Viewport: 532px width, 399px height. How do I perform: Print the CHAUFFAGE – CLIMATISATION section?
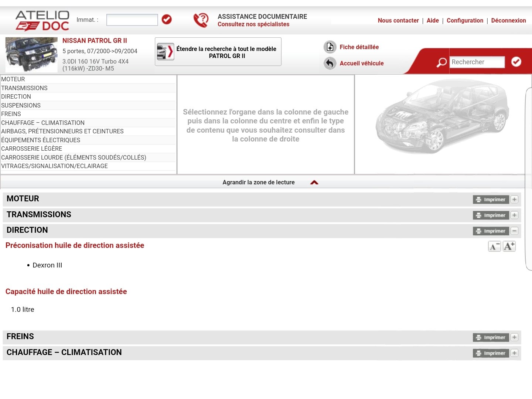pos(491,353)
